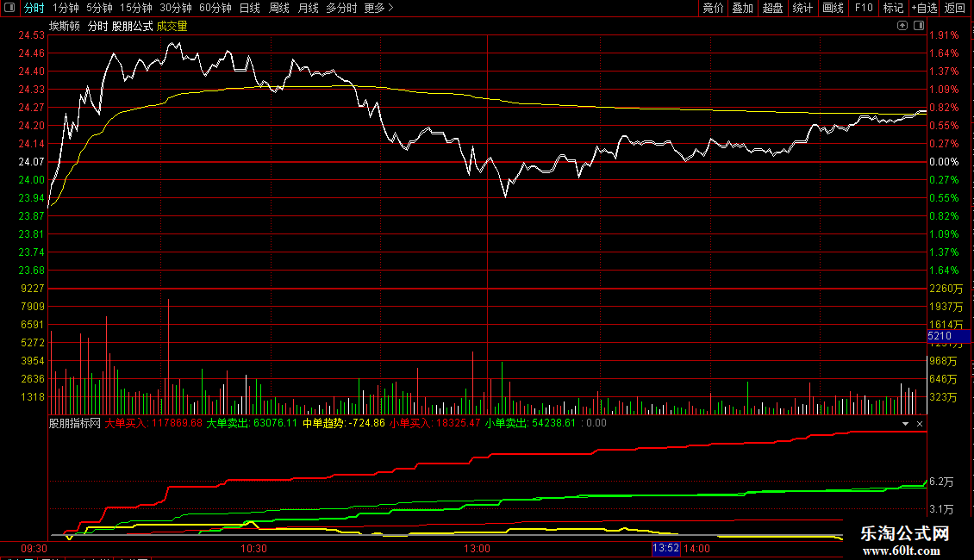Click the 成交量 indicator label

[172, 26]
